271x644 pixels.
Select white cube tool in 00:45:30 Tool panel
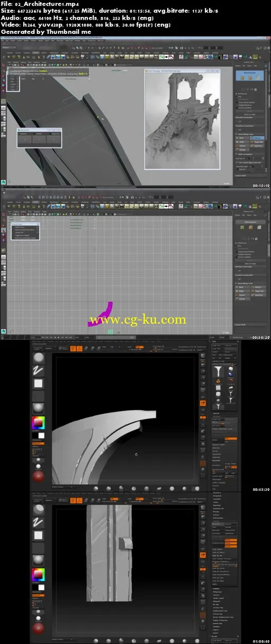(x=218, y=394)
